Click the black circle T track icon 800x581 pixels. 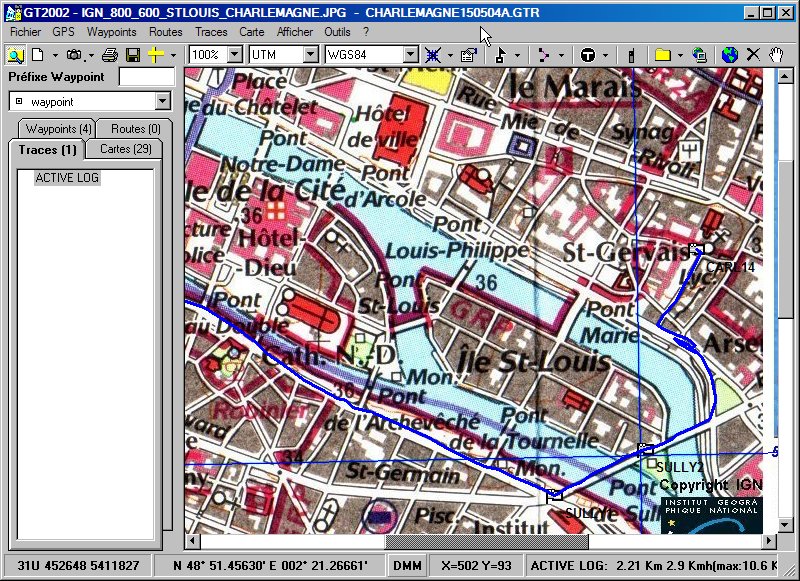pos(588,55)
